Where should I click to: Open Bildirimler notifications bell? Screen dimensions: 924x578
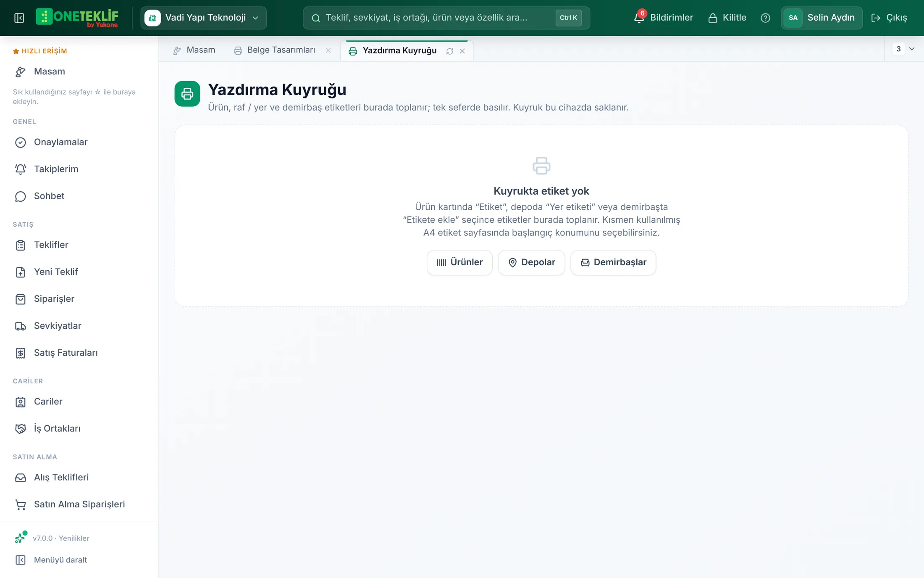(x=663, y=18)
